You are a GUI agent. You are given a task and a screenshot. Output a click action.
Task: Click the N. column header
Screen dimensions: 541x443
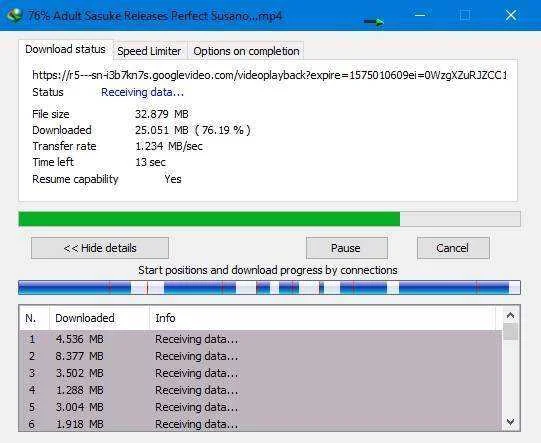[x=34, y=318]
